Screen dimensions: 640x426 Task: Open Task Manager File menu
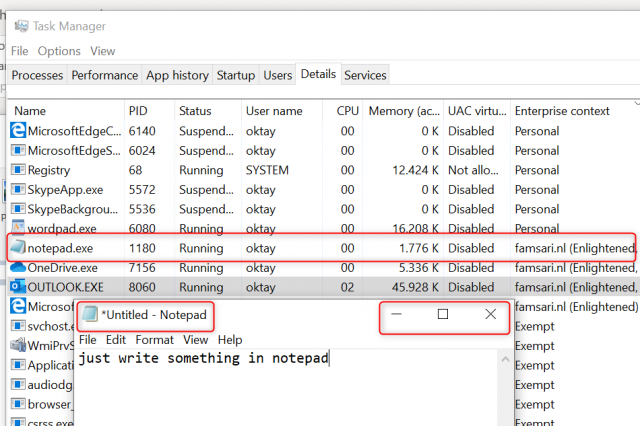click(x=20, y=51)
